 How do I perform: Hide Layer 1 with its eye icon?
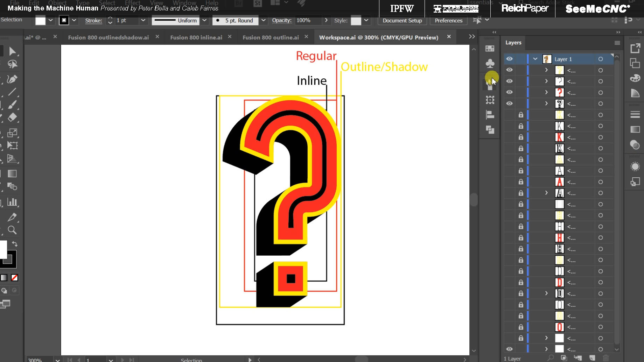[509, 59]
